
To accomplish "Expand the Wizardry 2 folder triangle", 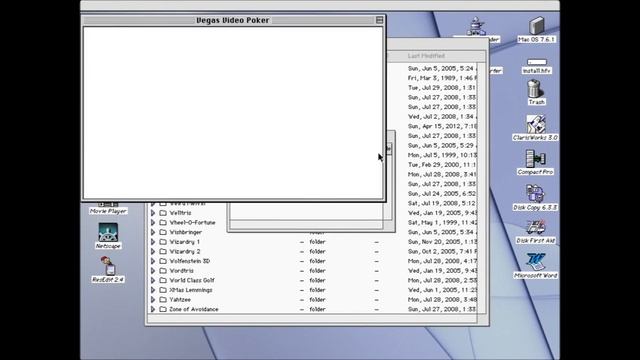I will (153, 251).
